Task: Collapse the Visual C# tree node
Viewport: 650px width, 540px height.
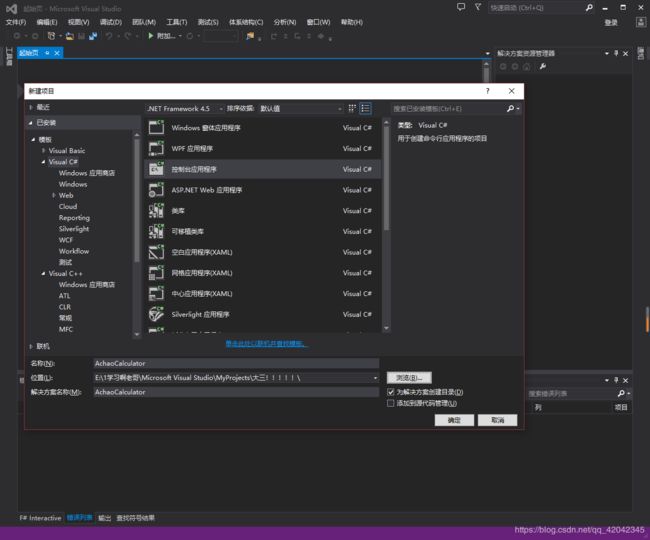Action: point(44,162)
